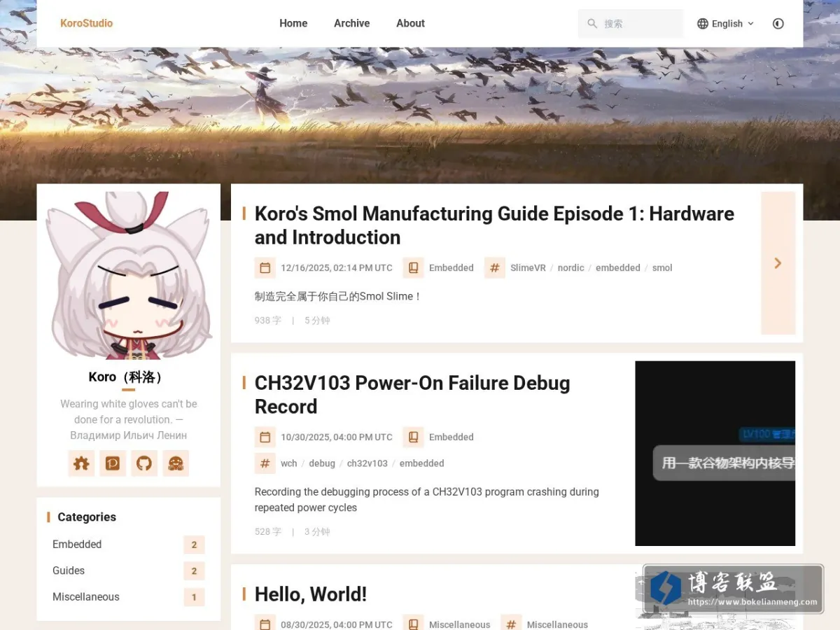Click the book category icon on Smol guide post
Viewport: 840px width, 630px height.
click(x=413, y=267)
